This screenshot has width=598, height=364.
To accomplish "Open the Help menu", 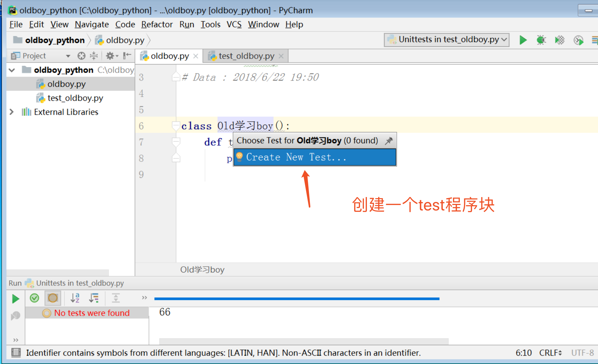I will [294, 24].
